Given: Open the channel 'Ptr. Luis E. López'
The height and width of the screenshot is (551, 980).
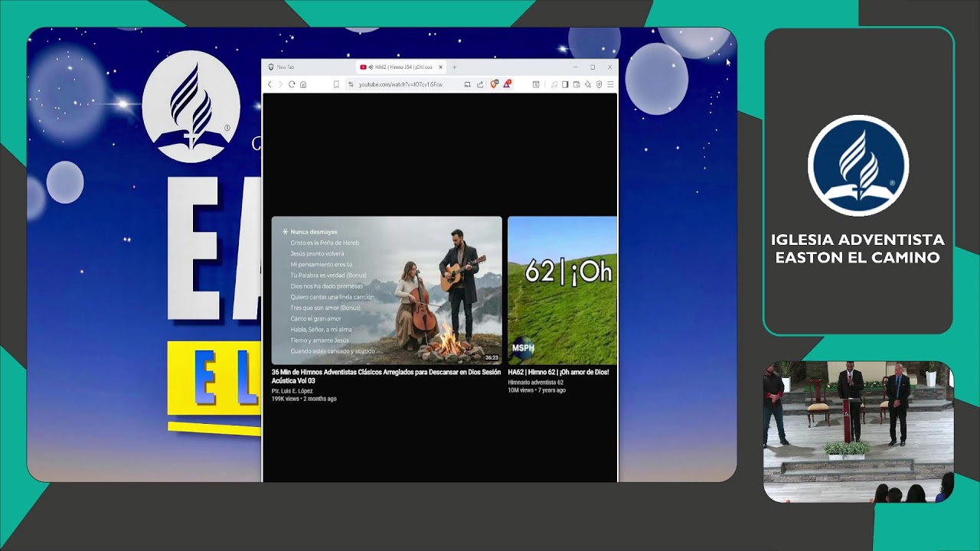Looking at the screenshot, I should [x=292, y=391].
